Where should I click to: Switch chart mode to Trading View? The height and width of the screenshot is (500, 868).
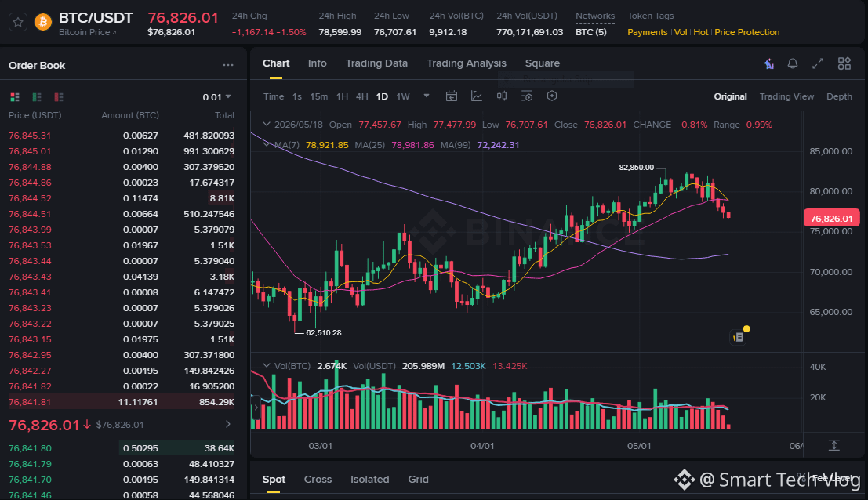(x=786, y=96)
